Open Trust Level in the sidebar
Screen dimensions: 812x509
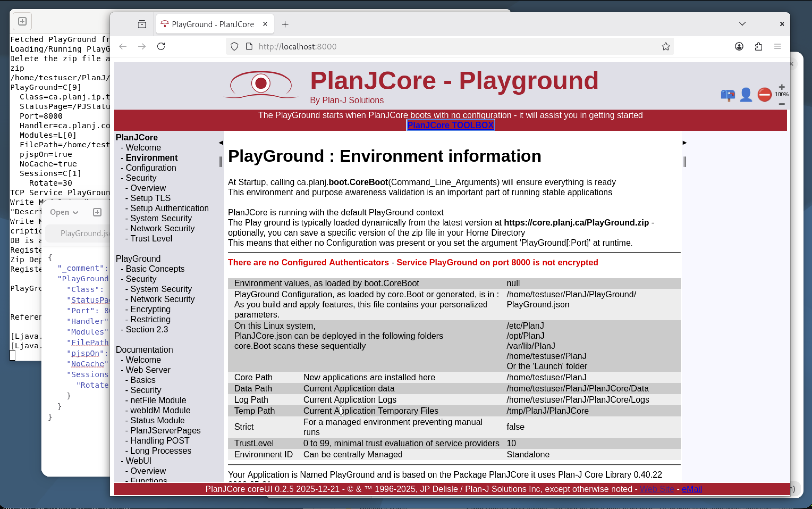point(151,238)
